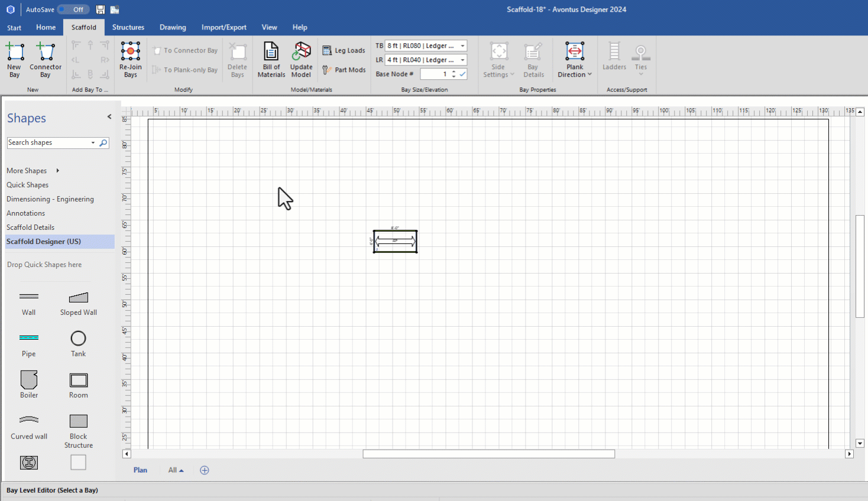This screenshot has height=501, width=868.
Task: Toggle the AutoSave switch
Action: click(x=73, y=9)
